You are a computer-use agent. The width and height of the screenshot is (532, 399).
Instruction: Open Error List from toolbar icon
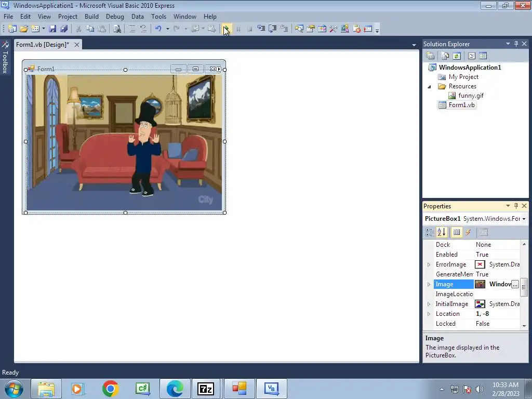click(356, 29)
